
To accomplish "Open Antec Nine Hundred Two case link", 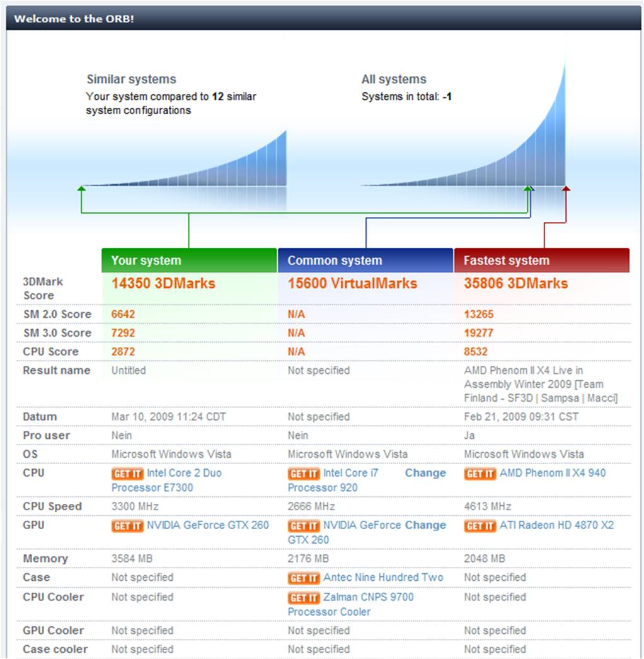I will tap(383, 577).
